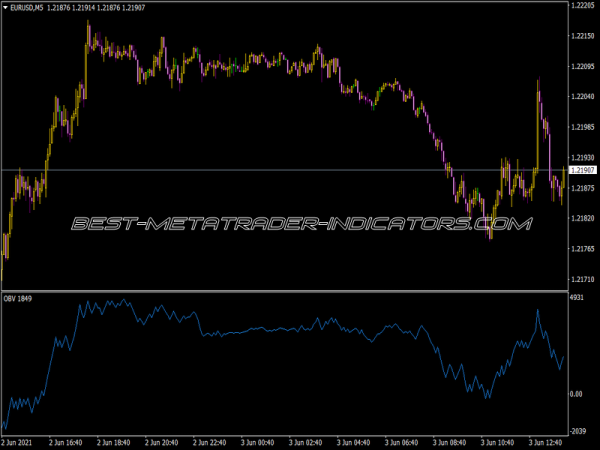The width and height of the screenshot is (600, 450).
Task: Click the Best-MetaTrader-Indicators.com watermark text
Action: 300,223
